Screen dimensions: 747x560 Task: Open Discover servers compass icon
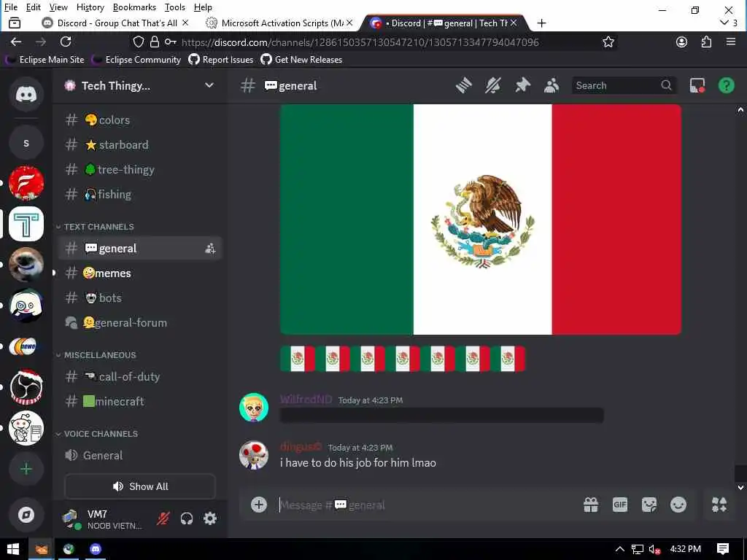(26, 515)
